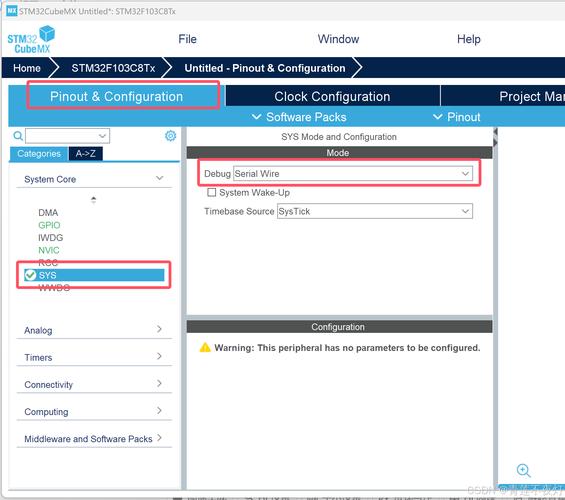Click the green check icon beside SYS

pos(30,275)
